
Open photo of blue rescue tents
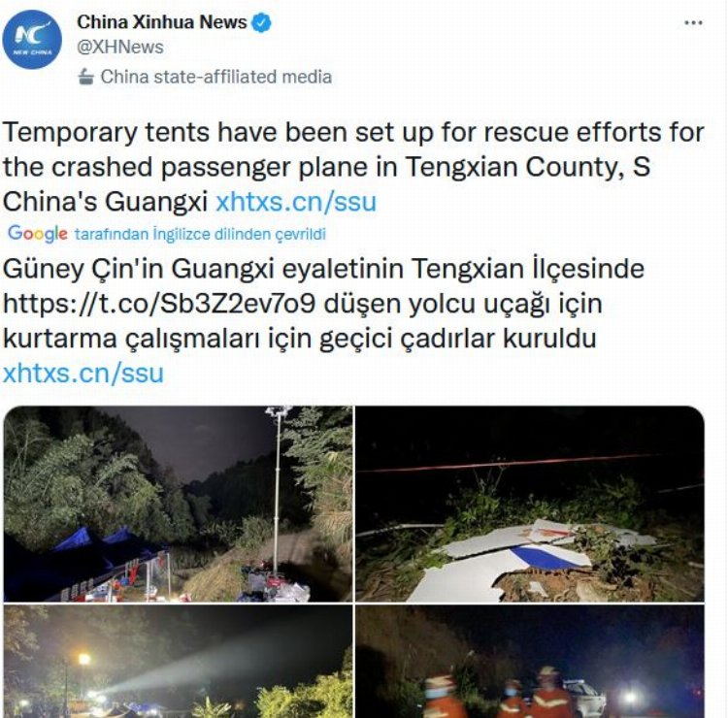(178, 504)
